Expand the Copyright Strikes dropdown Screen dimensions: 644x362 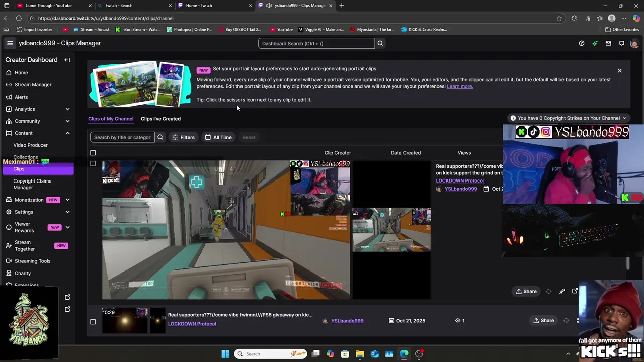tap(569, 118)
